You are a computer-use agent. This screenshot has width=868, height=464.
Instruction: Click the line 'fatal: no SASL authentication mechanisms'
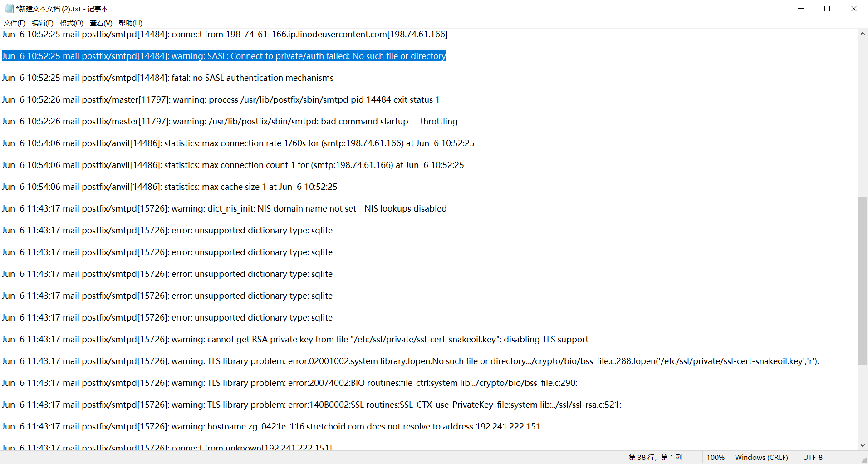click(167, 78)
